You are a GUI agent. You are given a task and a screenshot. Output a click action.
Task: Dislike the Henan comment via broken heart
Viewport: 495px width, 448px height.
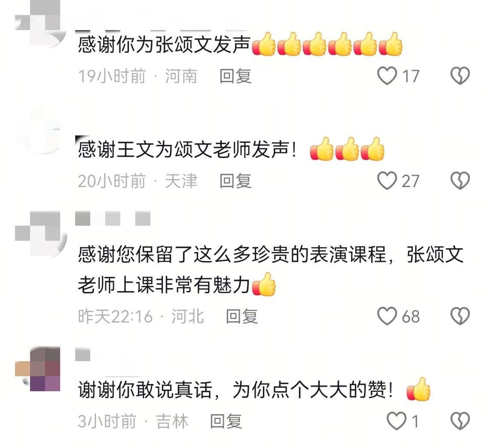point(460,76)
